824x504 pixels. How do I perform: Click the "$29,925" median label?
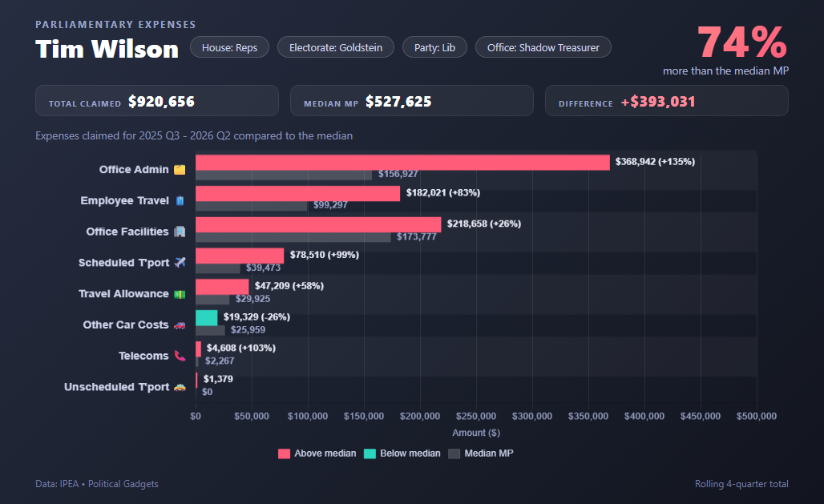pyautogui.click(x=252, y=299)
